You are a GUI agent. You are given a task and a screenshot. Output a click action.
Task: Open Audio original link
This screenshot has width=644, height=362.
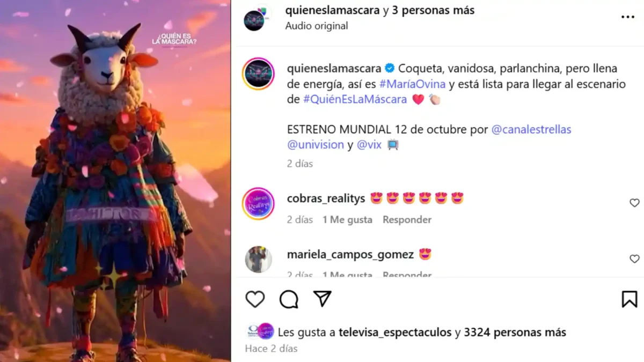tap(317, 26)
